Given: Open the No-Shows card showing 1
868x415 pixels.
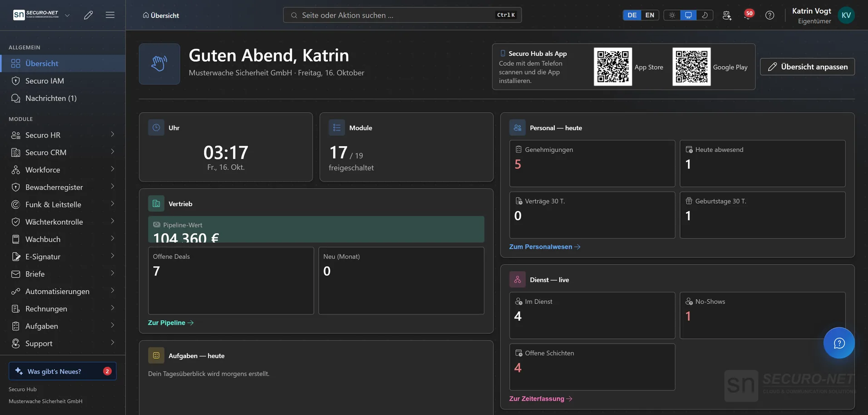Looking at the screenshot, I should point(762,315).
